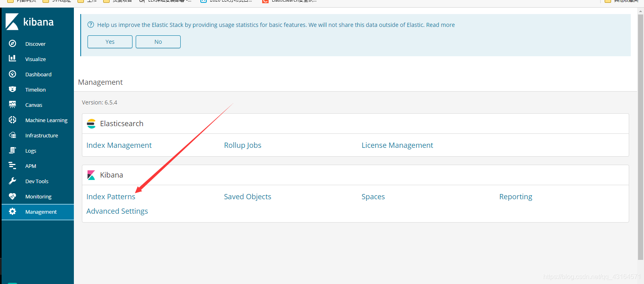644x284 pixels.
Task: Open Infrastructure label in the sidebar
Action: point(41,135)
